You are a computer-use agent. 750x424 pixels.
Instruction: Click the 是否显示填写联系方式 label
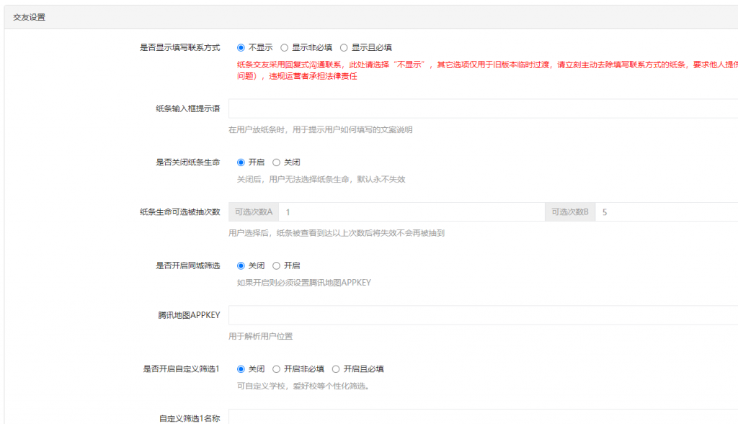(x=180, y=48)
